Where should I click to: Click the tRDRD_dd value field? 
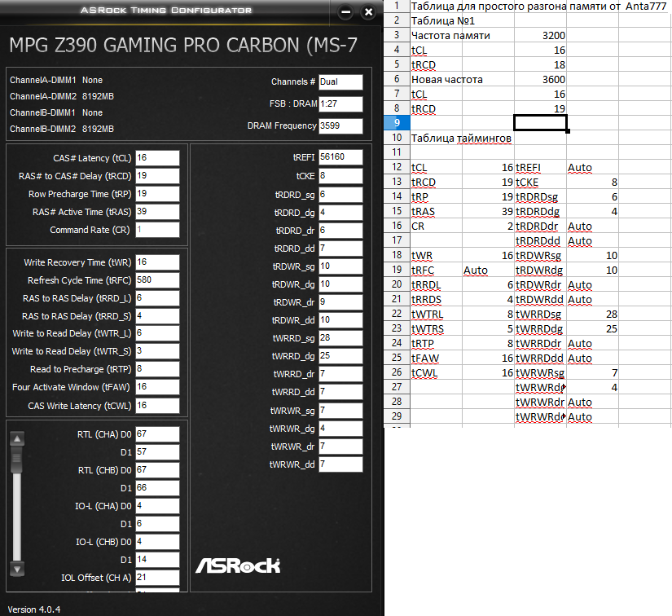(x=340, y=249)
